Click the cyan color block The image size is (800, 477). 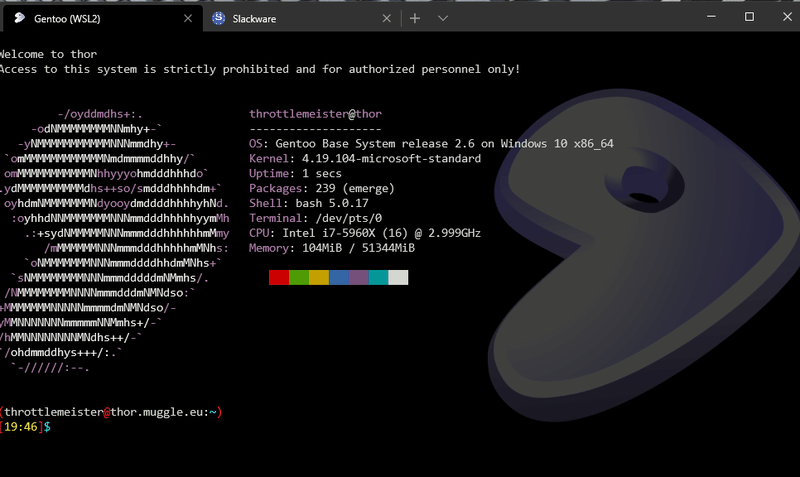379,278
